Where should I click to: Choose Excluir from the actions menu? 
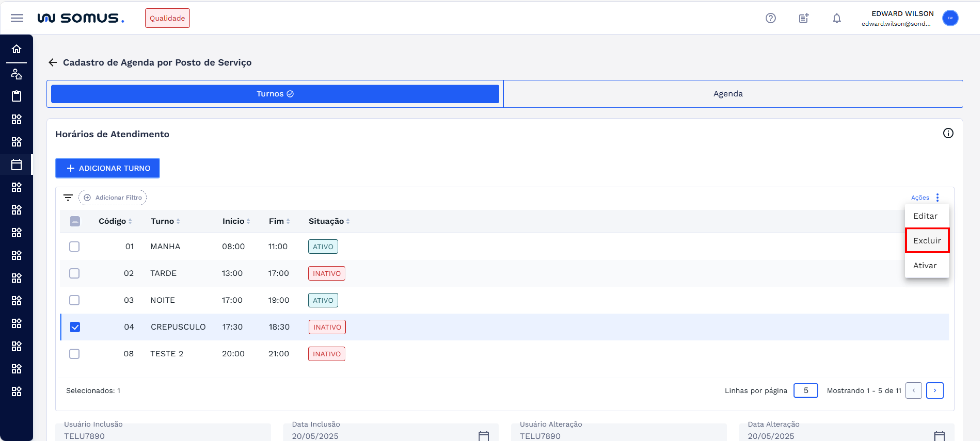point(926,241)
